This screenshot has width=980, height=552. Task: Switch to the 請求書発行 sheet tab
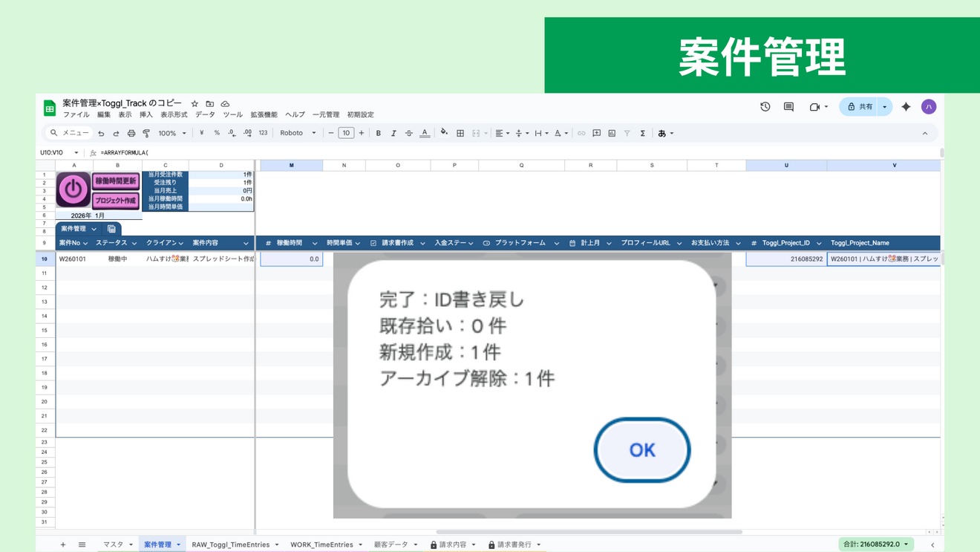[514, 545]
